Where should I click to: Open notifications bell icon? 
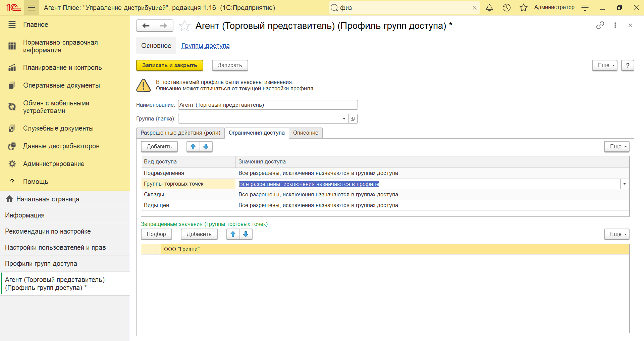pos(489,8)
